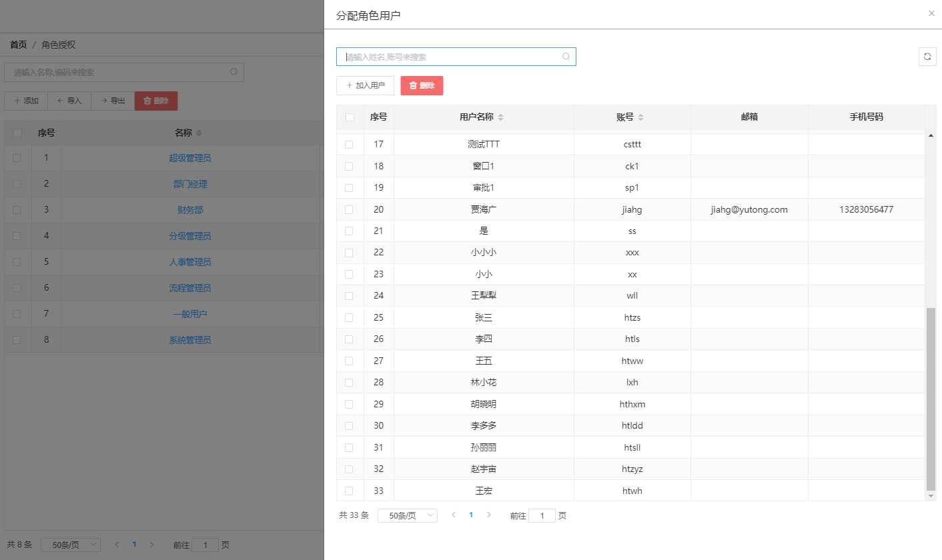Go to next page arrow in drawer
The height and width of the screenshot is (560, 942).
point(488,515)
